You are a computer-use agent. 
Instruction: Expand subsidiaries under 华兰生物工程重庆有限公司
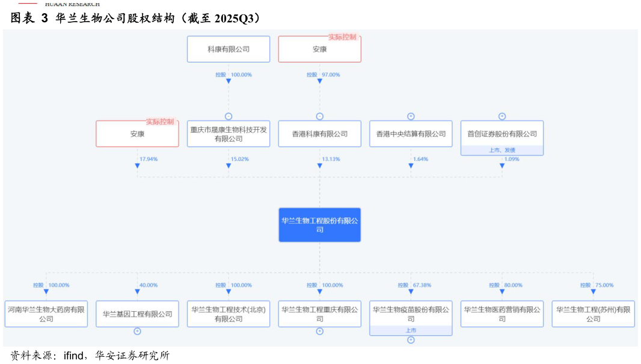tap(319, 330)
